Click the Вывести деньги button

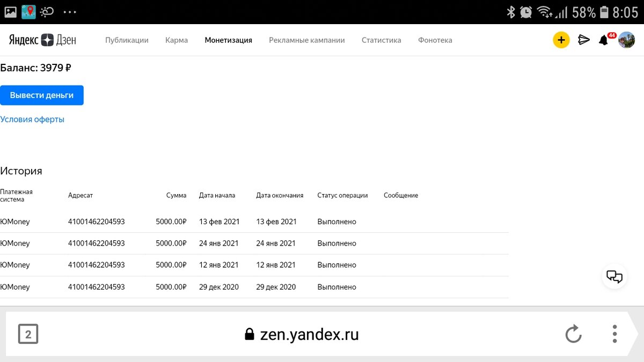pos(42,95)
